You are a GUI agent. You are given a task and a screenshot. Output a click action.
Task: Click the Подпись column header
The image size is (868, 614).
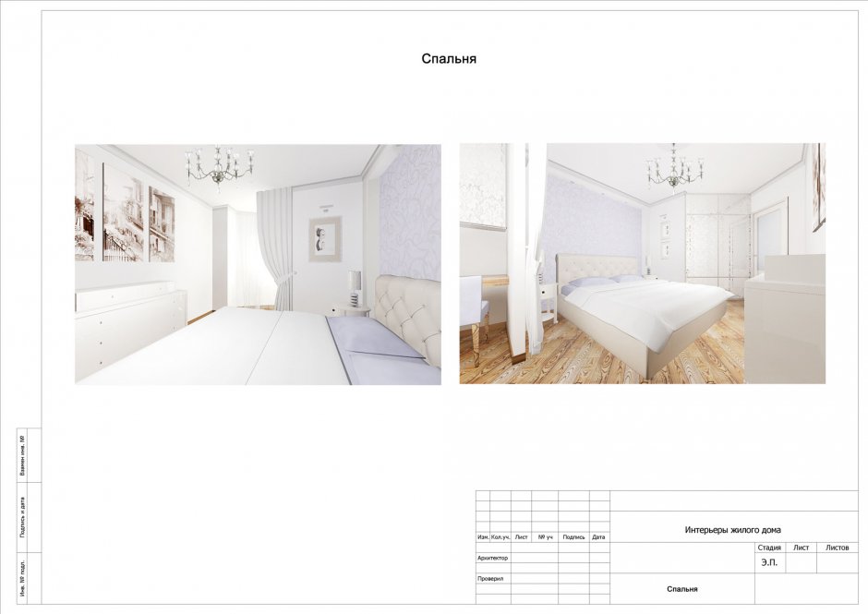(573, 536)
